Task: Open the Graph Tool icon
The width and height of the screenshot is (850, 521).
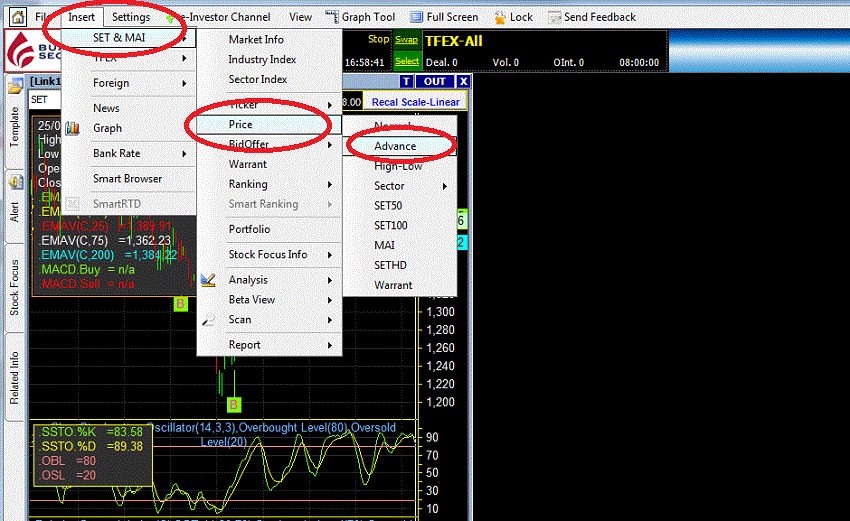Action: tap(331, 17)
